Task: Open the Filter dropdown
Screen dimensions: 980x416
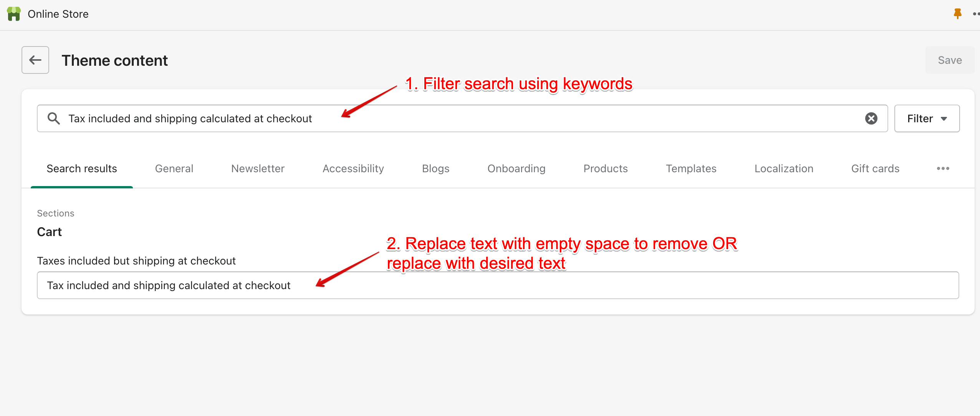Action: (927, 118)
